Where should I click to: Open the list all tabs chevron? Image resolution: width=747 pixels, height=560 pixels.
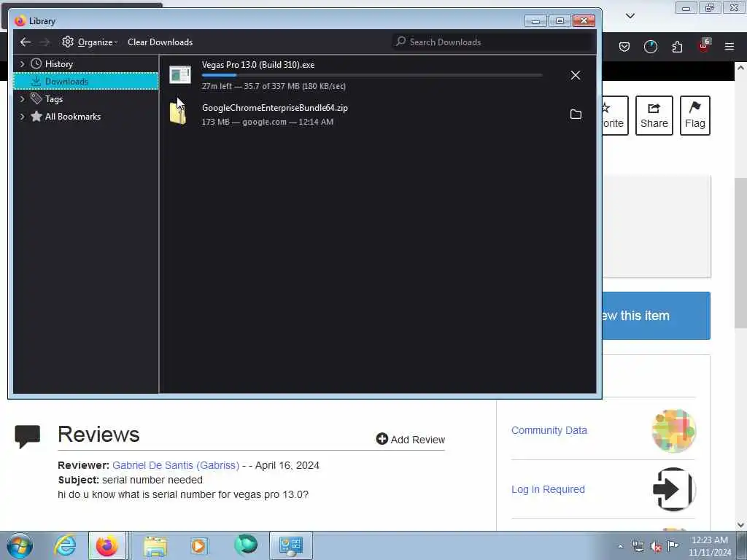[630, 16]
